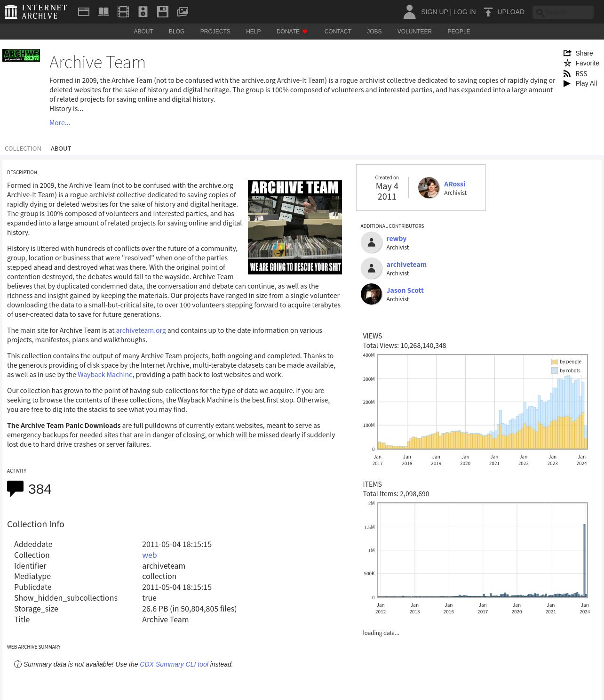604x700 pixels.
Task: Open the web collection link
Action: [149, 555]
